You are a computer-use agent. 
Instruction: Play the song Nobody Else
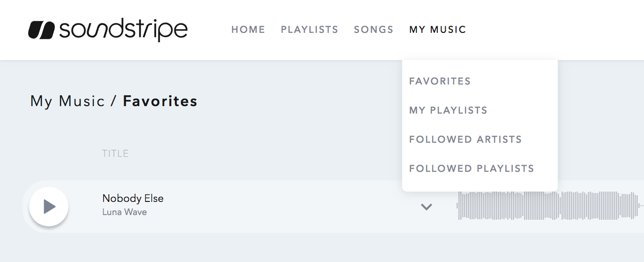point(49,207)
